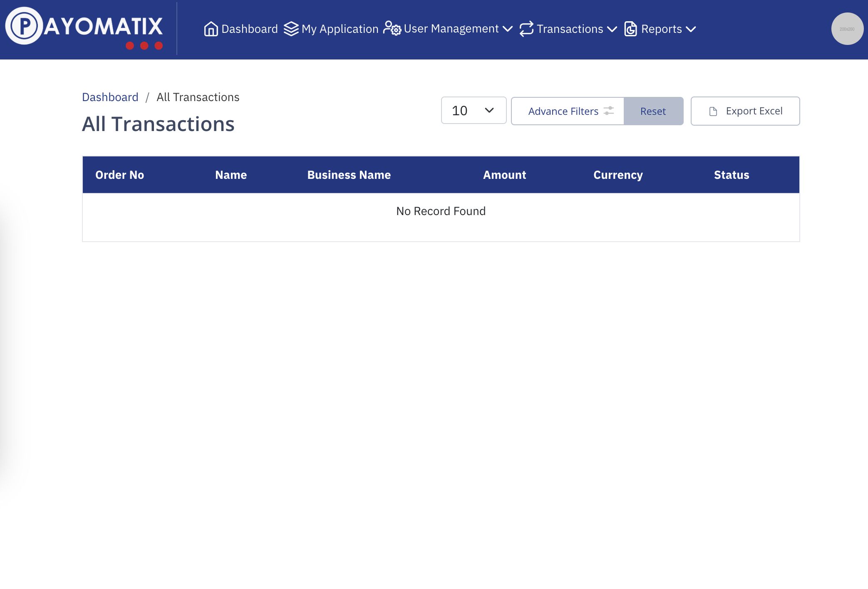Open the Advance Filters button
Image resolution: width=868 pixels, height=589 pixels.
pos(563,111)
